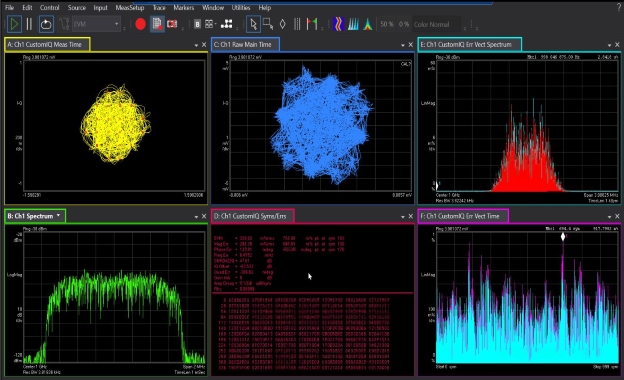Expand trace A panel options arrow
The height and width of the screenshot is (380, 624).
pyautogui.click(x=196, y=45)
